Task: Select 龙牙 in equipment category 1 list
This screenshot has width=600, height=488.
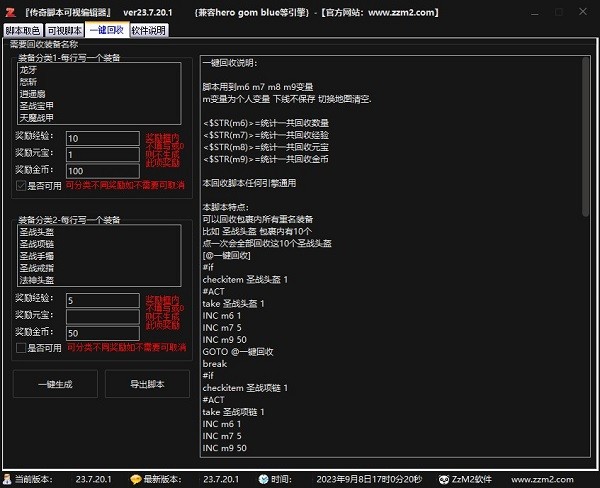Action: pyautogui.click(x=28, y=70)
